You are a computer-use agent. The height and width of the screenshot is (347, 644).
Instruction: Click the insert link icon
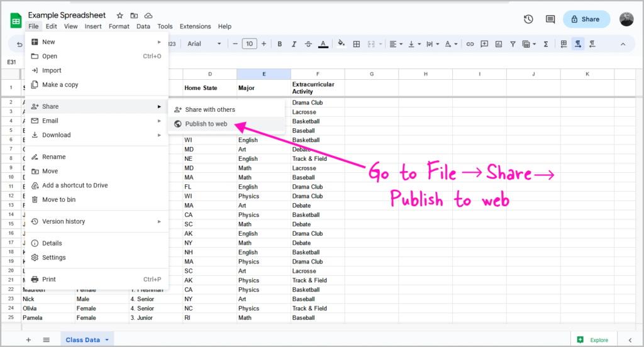pyautogui.click(x=470, y=44)
